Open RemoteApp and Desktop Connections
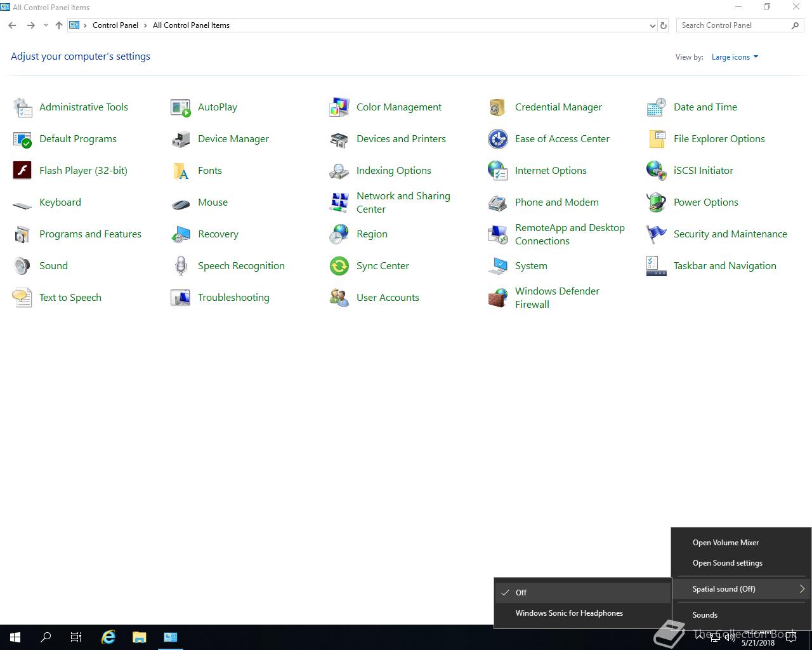The image size is (812, 650). (x=570, y=234)
